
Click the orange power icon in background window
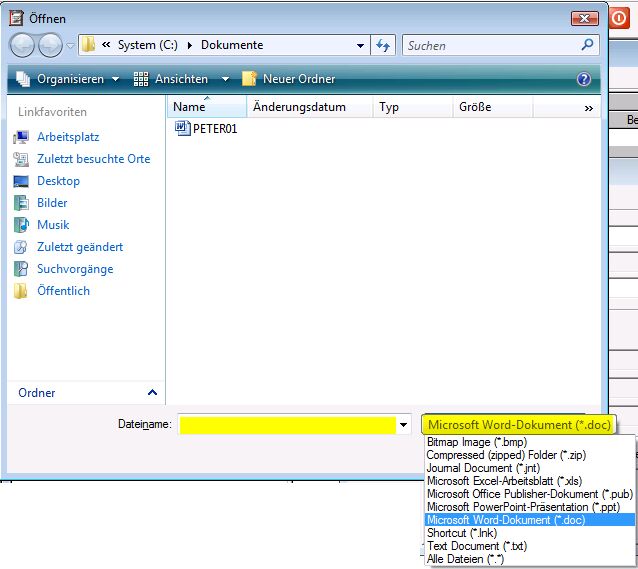(x=619, y=18)
